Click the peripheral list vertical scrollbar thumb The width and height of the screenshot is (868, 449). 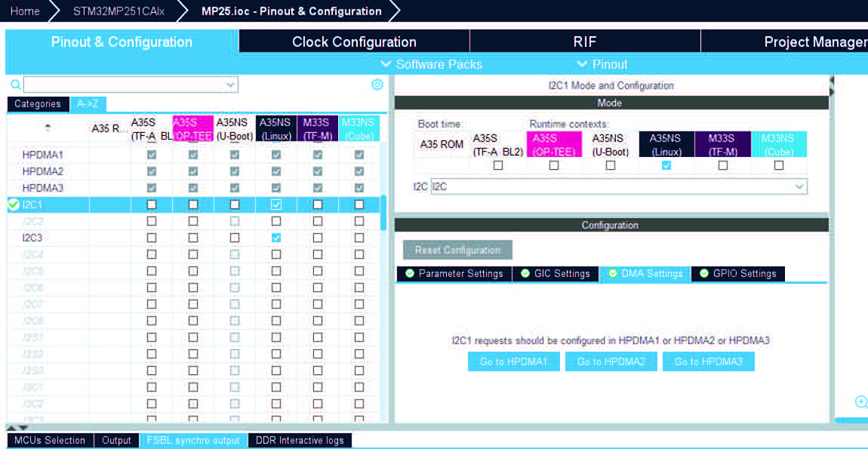pos(383,212)
